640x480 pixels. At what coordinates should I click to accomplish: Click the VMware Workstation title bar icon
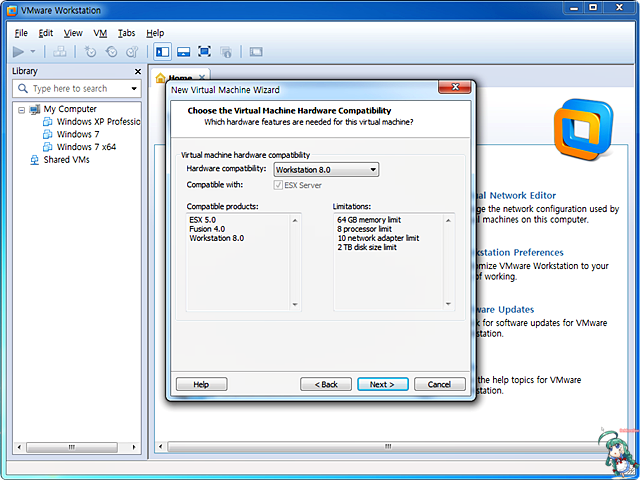click(x=12, y=11)
